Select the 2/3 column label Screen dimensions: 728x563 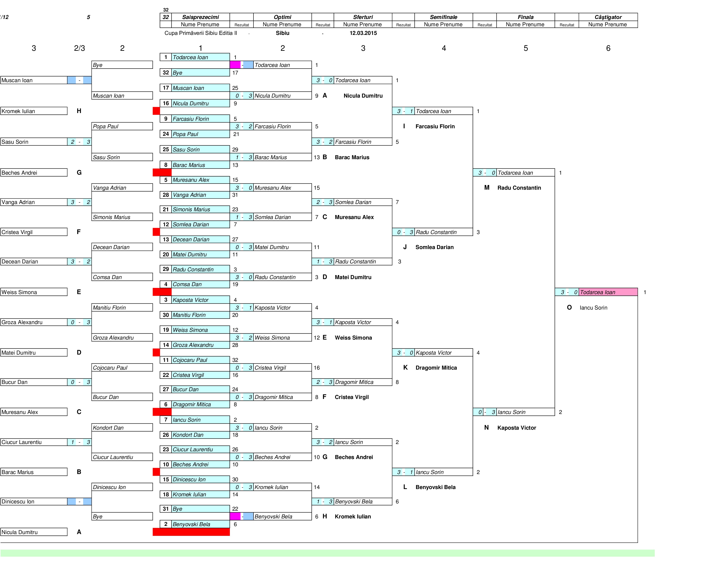click(79, 48)
